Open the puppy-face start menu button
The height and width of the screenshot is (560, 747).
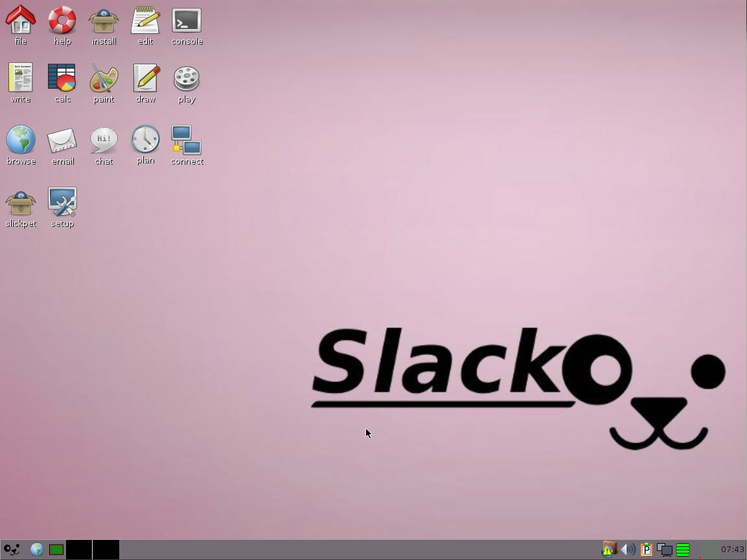12,550
